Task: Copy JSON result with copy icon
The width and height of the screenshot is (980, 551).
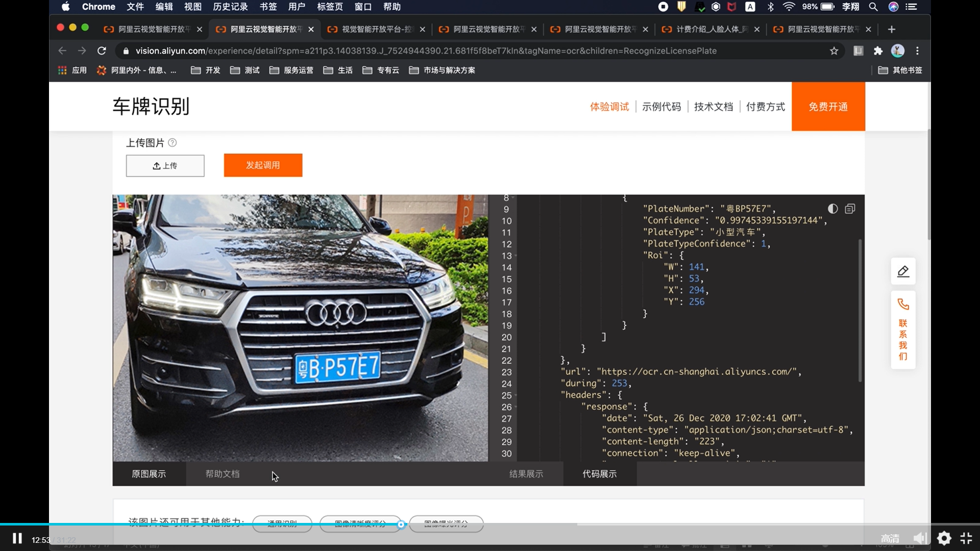Action: [x=850, y=209]
